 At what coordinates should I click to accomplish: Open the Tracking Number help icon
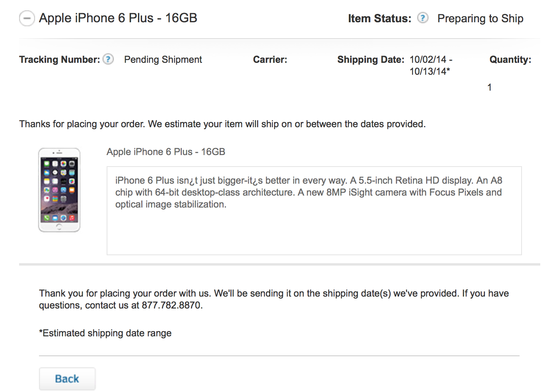click(x=108, y=59)
